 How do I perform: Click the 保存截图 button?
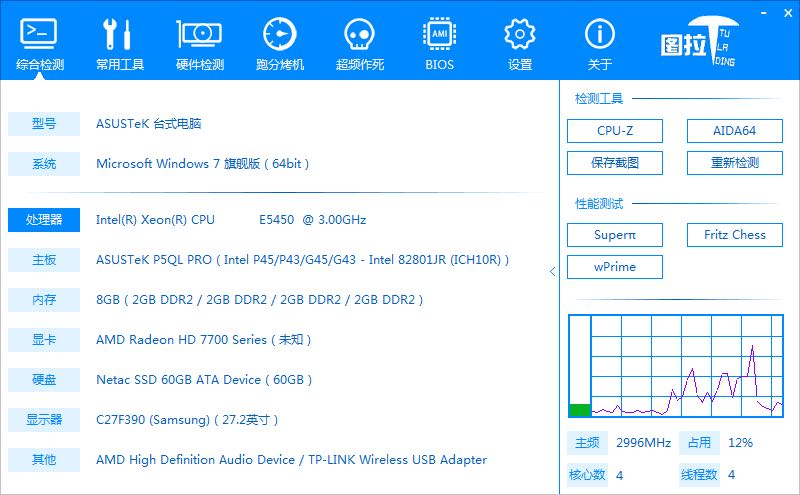point(615,163)
